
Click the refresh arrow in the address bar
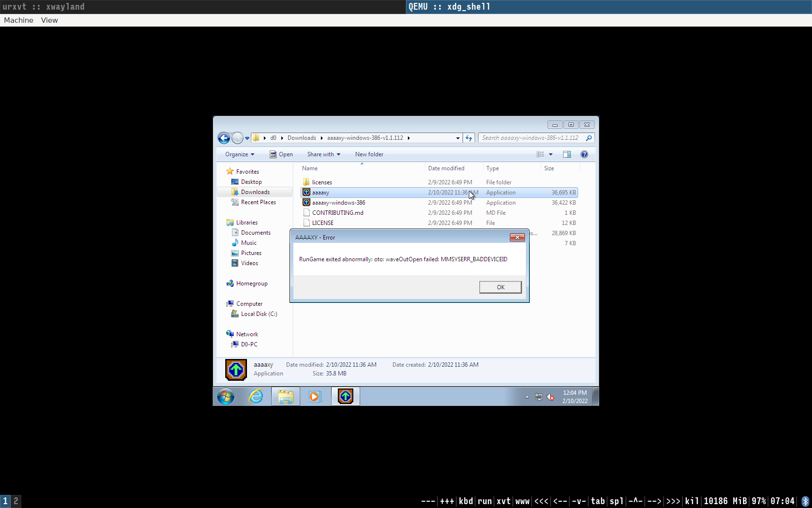(468, 138)
